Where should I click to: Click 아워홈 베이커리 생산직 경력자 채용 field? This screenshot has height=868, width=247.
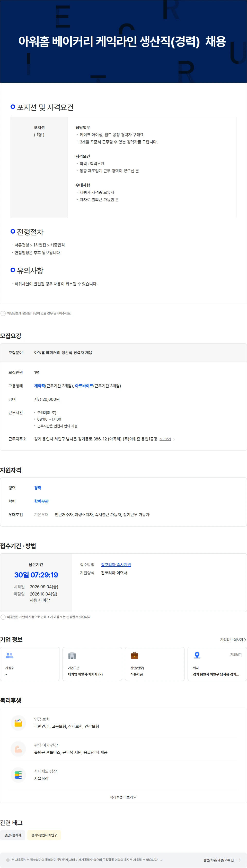tap(63, 352)
